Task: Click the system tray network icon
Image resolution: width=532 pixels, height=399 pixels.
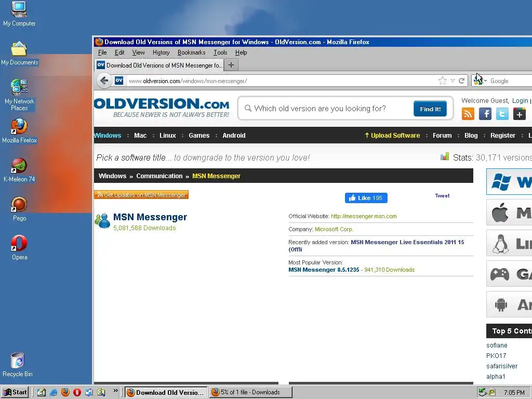Action: coord(483,392)
